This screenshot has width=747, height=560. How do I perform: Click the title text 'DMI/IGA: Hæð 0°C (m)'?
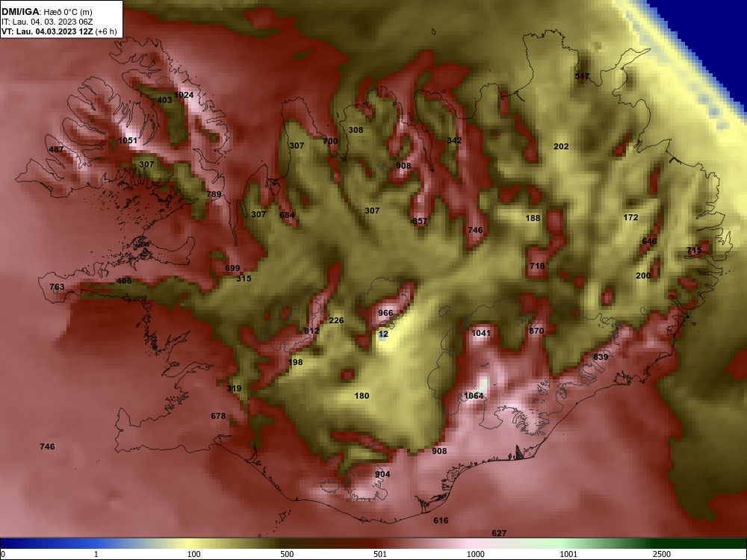point(46,12)
